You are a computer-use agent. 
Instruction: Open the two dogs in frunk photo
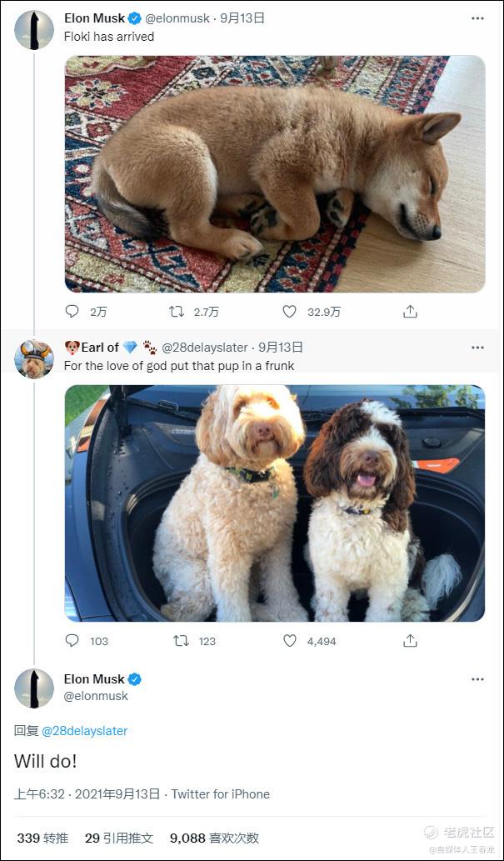point(275,503)
